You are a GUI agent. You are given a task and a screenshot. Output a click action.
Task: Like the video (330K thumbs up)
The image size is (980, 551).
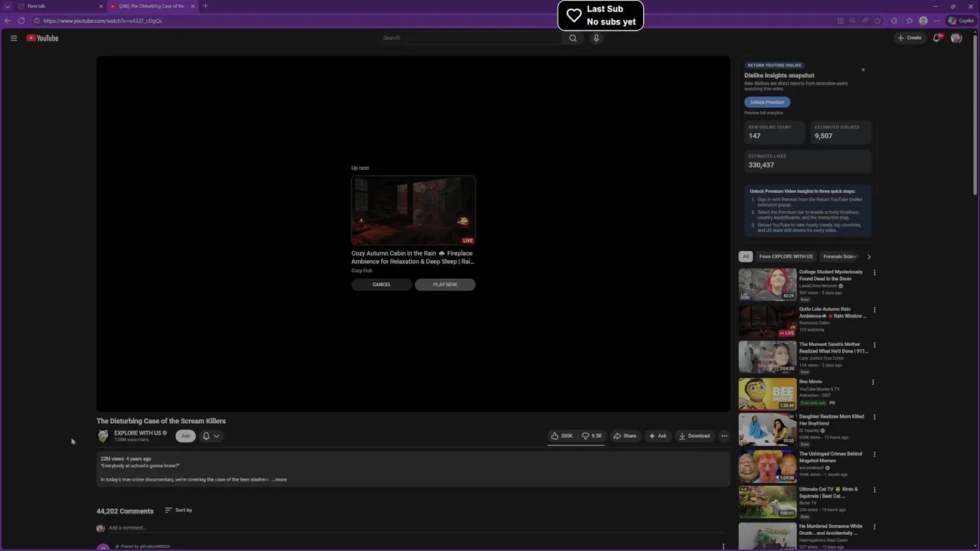(561, 436)
